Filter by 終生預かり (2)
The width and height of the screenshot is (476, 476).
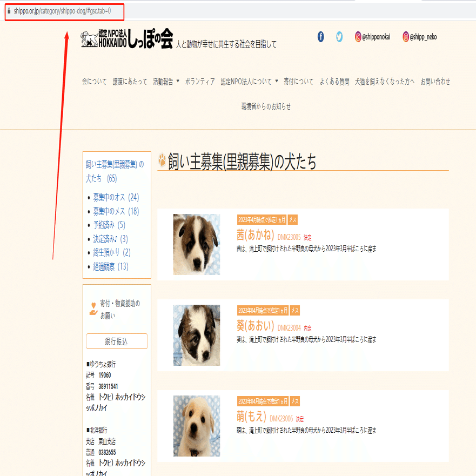tap(112, 252)
